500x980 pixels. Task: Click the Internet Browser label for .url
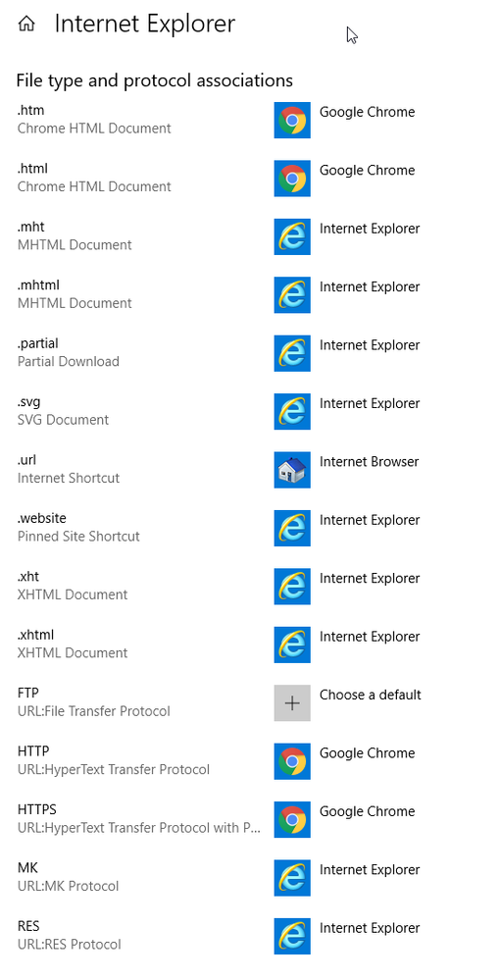click(369, 462)
